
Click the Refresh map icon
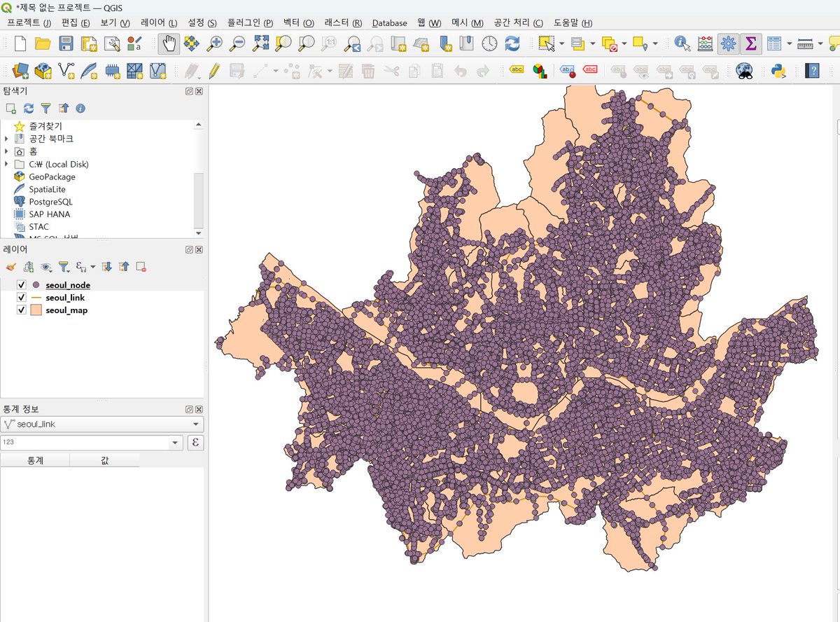[512, 43]
